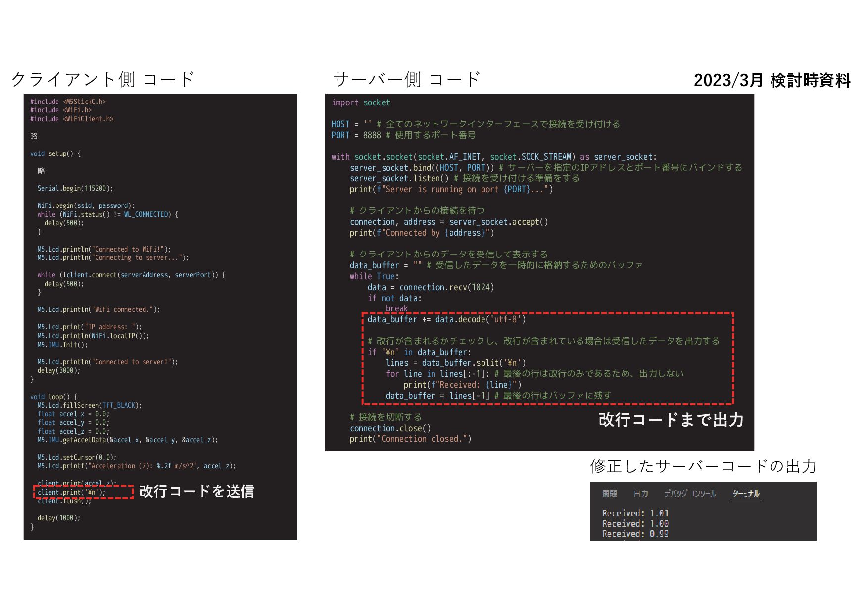
Task: Click the 'WiFi.begin(ssid, password);' line
Action: (x=86, y=205)
